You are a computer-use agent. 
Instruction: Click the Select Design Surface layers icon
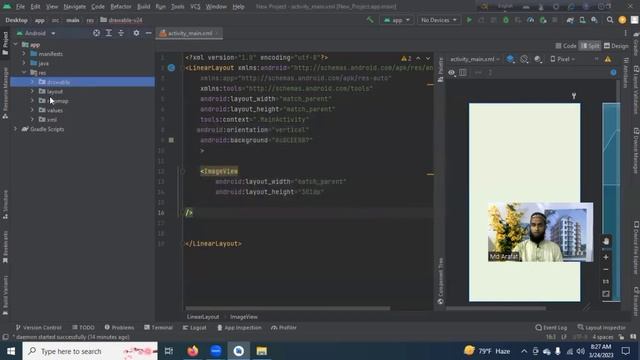[x=510, y=59]
